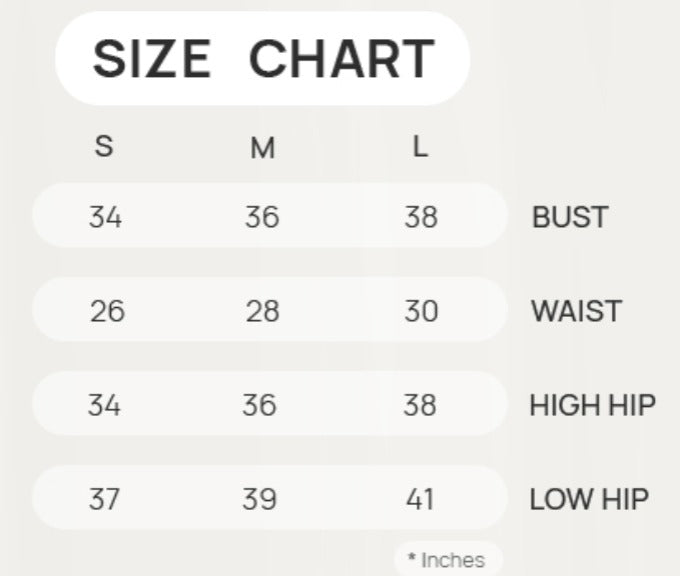This screenshot has height=576, width=680.
Task: Select the M size column header
Action: [262, 149]
